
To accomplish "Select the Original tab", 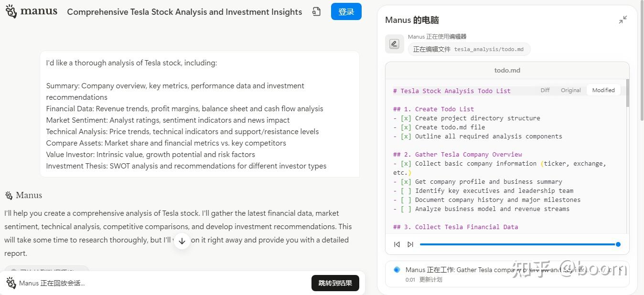I will [570, 90].
